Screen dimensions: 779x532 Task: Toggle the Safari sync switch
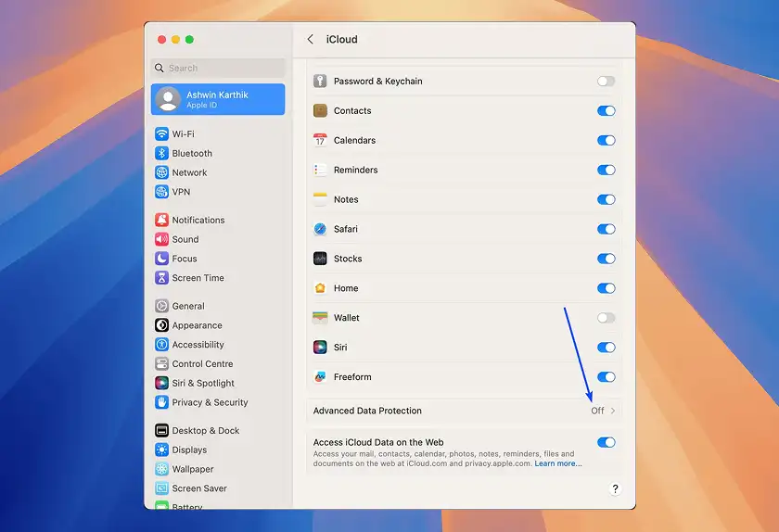(606, 229)
